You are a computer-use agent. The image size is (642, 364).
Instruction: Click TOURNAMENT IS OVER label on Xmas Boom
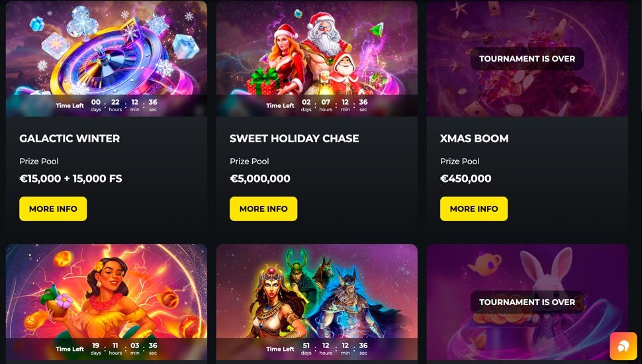pos(527,58)
